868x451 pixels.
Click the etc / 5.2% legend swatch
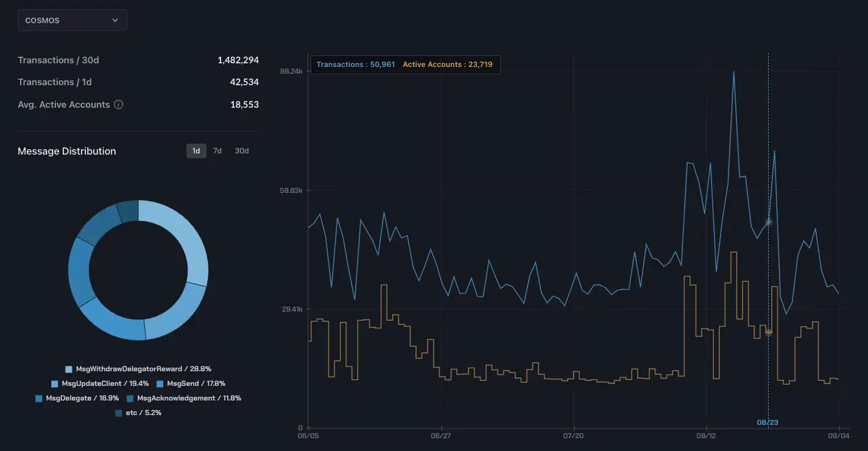click(x=118, y=412)
